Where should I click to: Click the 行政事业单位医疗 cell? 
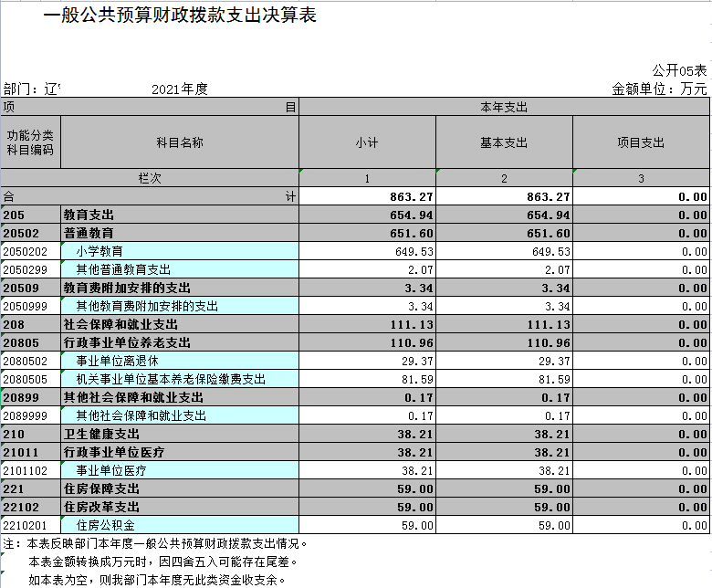tap(179, 452)
